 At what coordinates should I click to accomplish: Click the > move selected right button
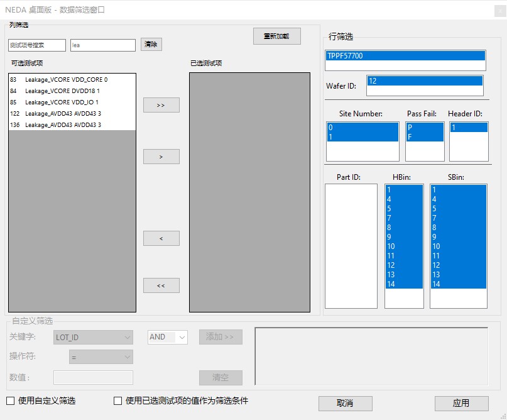pyautogui.click(x=161, y=157)
